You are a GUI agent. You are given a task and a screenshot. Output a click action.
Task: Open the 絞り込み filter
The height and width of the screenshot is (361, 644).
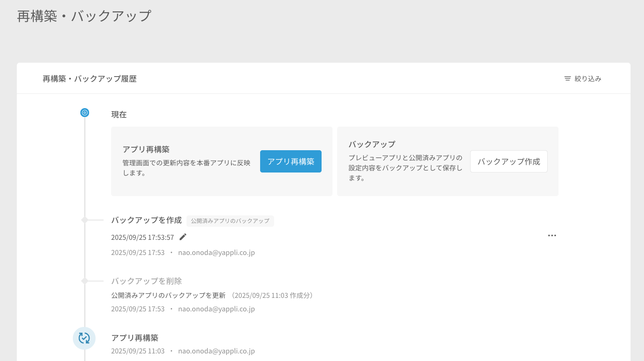pyautogui.click(x=583, y=79)
